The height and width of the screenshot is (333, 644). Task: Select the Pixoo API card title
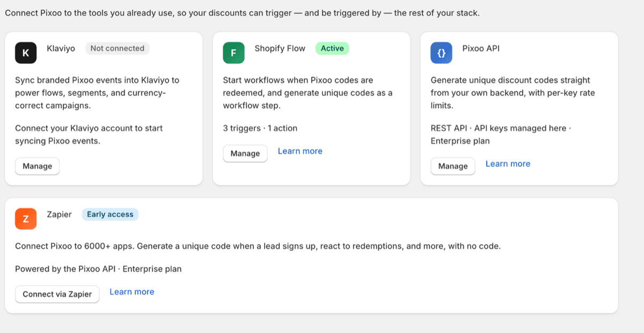(481, 48)
